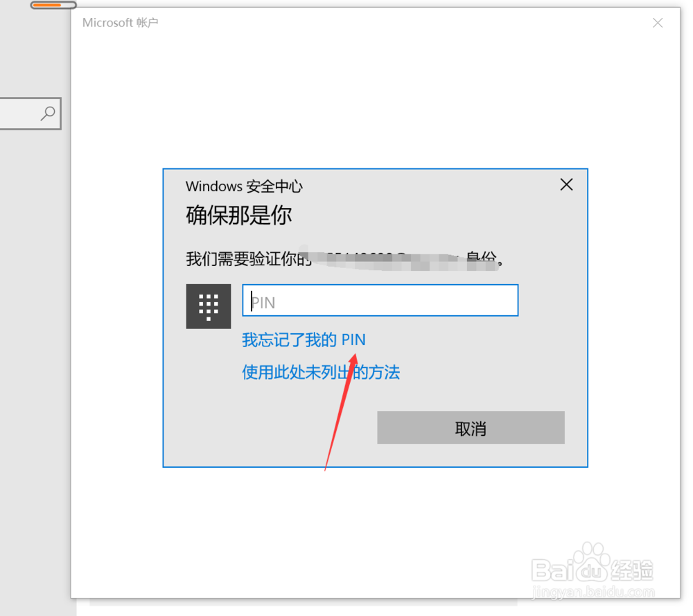The height and width of the screenshot is (616, 693).
Task: Click the PIN keypad icon beside the input box
Action: pyautogui.click(x=208, y=306)
